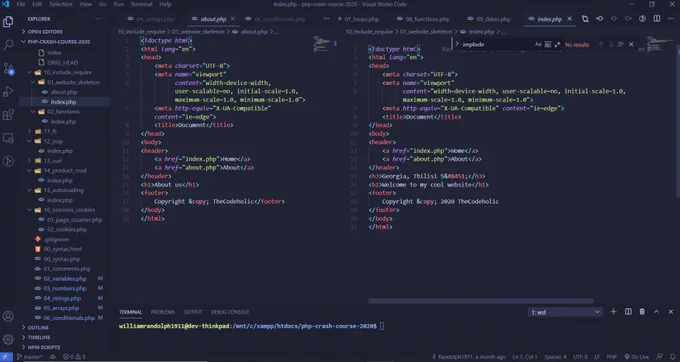The height and width of the screenshot is (362, 680).
Task: Click the left editor minimap
Action: (322, 44)
